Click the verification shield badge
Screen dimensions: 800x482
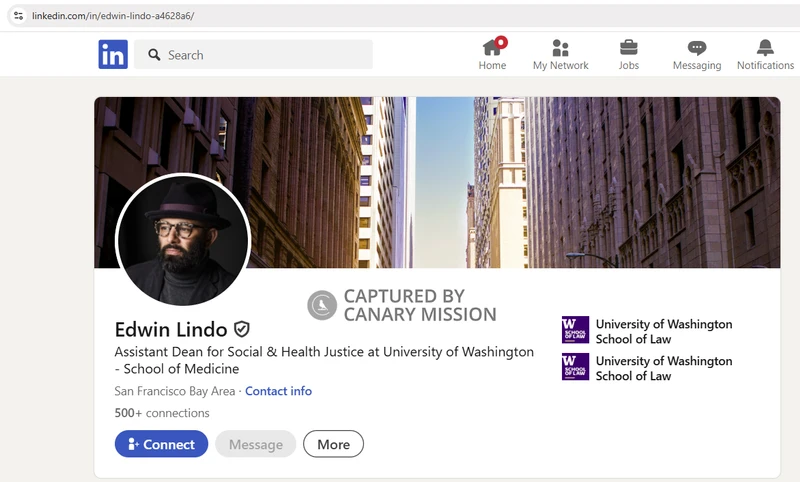pos(242,329)
